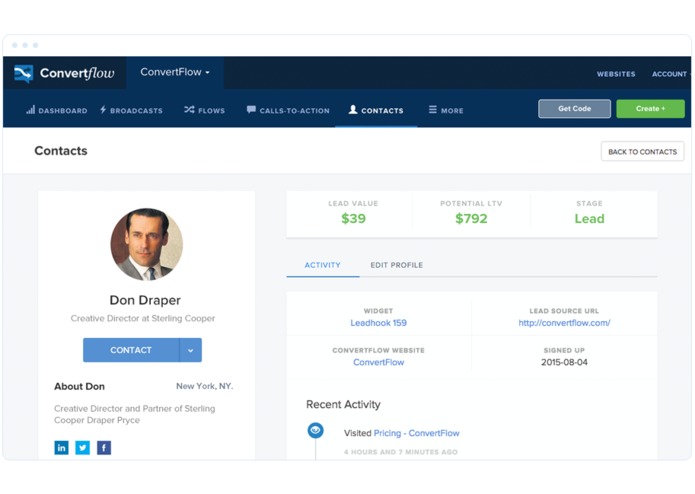This screenshot has height=494, width=695.
Task: Open the http://convertflow.com/ lead source link
Action: coord(564,323)
